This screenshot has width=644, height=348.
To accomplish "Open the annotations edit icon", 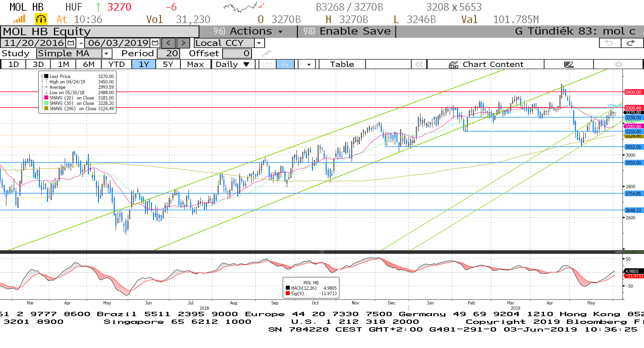I will click(x=569, y=64).
